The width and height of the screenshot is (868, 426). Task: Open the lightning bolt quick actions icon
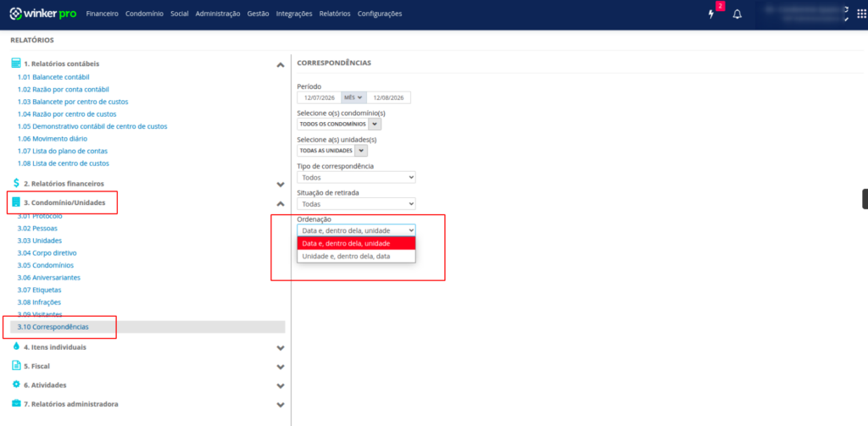(x=711, y=14)
